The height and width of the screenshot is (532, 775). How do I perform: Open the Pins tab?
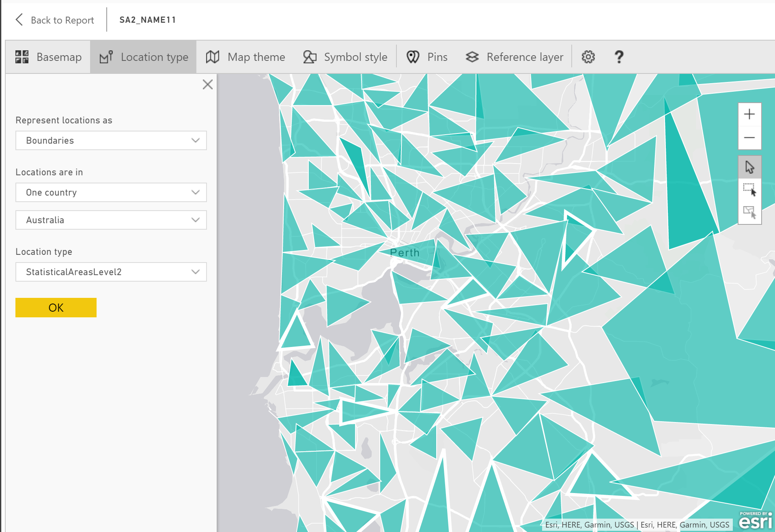point(427,57)
